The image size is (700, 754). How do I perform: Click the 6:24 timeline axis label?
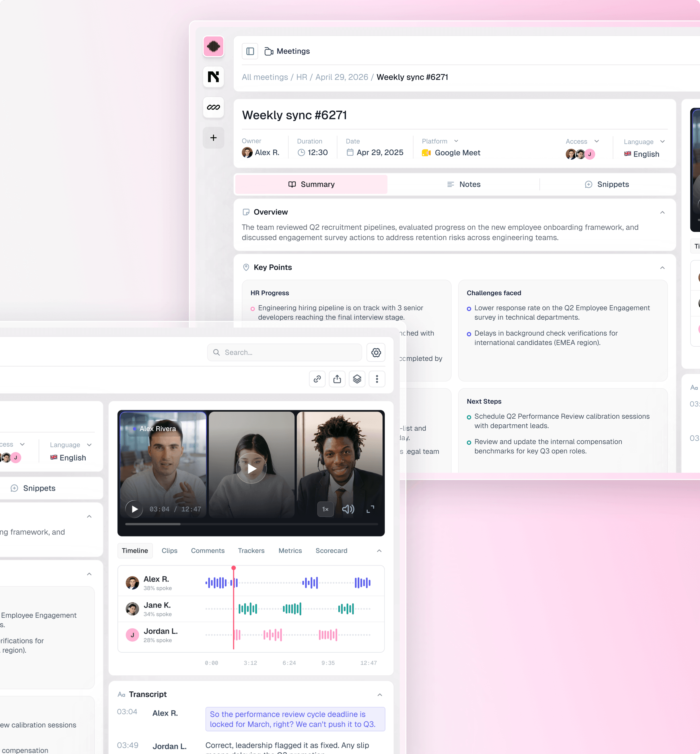[x=289, y=663]
